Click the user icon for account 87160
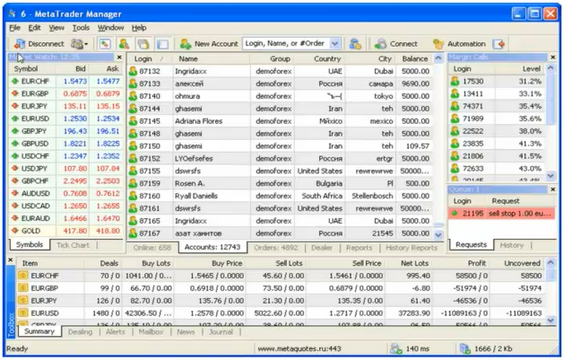This screenshot has height=361, width=565. tap(133, 196)
